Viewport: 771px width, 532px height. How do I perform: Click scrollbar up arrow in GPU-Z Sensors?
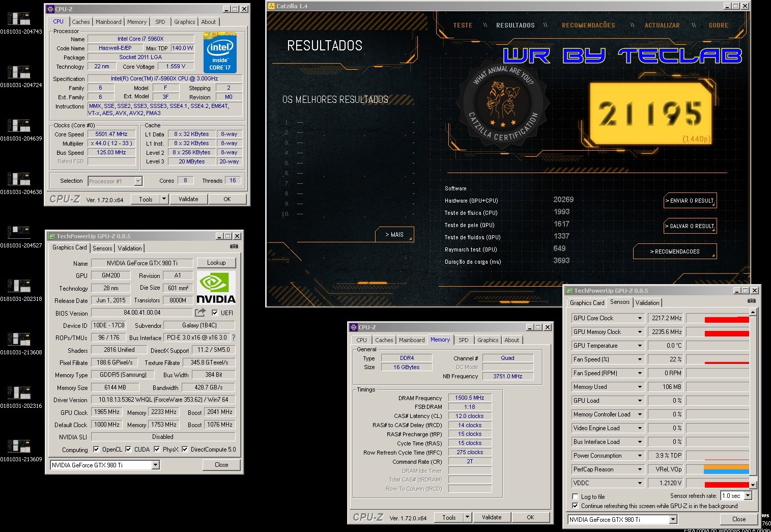tap(753, 313)
